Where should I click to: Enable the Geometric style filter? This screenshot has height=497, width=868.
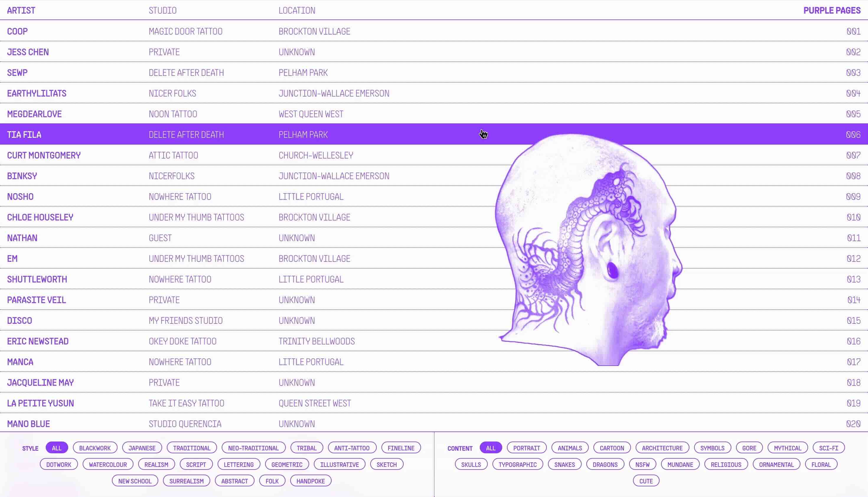click(287, 464)
